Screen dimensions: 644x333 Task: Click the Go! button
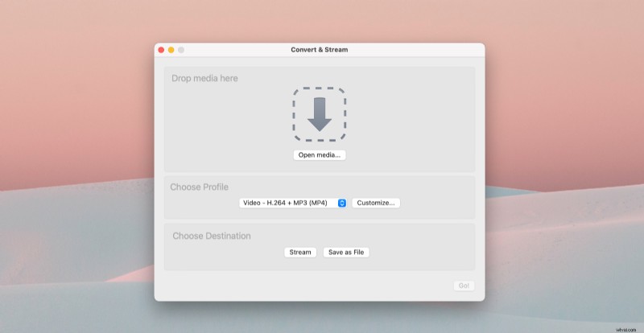[x=464, y=286]
